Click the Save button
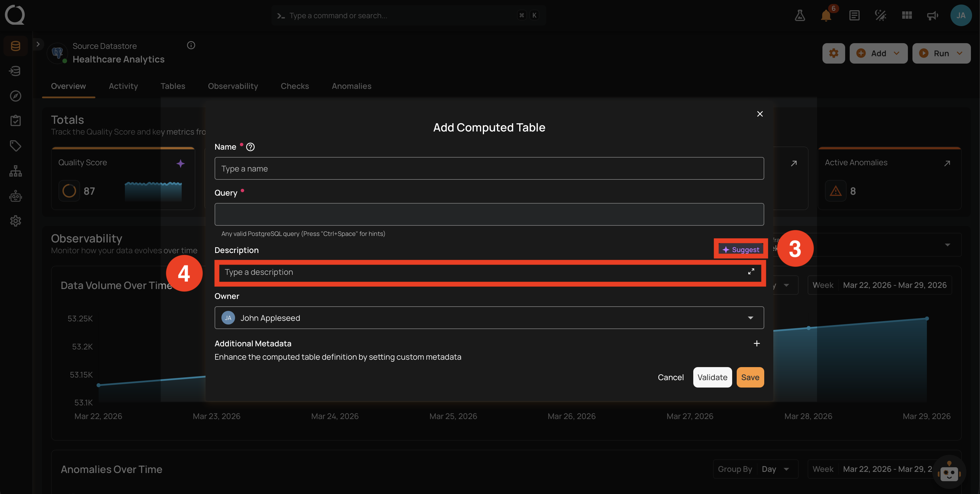This screenshot has width=980, height=494. point(750,377)
